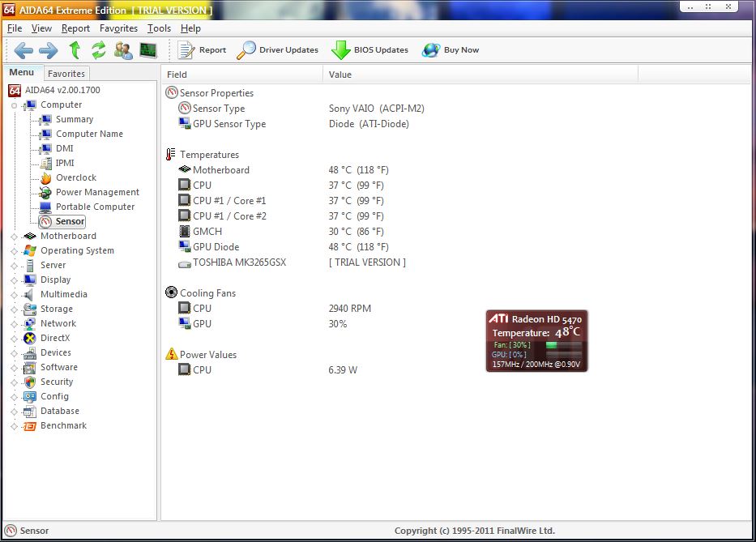
Task: Select DMI in the tree
Action: point(65,148)
